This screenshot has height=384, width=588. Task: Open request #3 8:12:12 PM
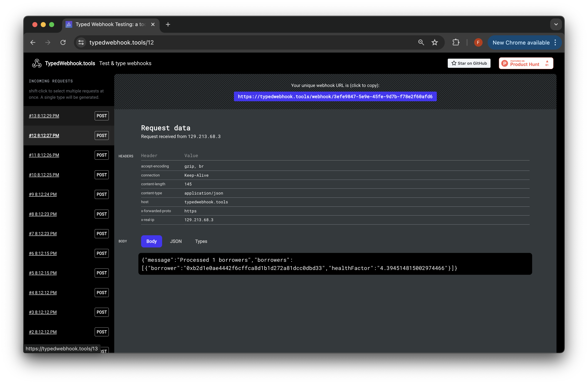[x=43, y=312]
